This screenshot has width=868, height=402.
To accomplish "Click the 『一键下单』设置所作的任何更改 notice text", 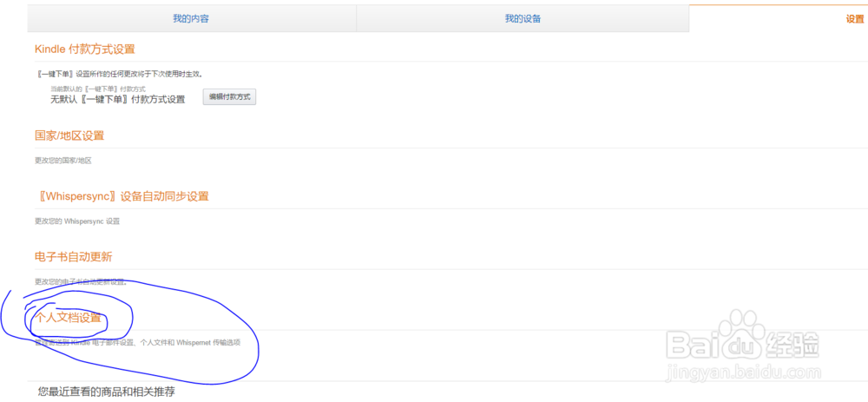I will [118, 74].
